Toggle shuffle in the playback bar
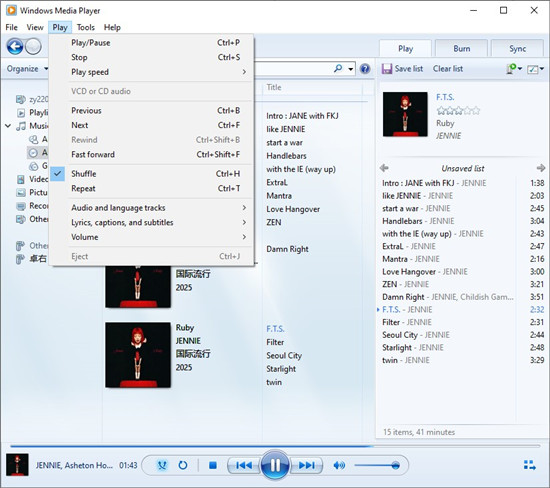 [162, 465]
